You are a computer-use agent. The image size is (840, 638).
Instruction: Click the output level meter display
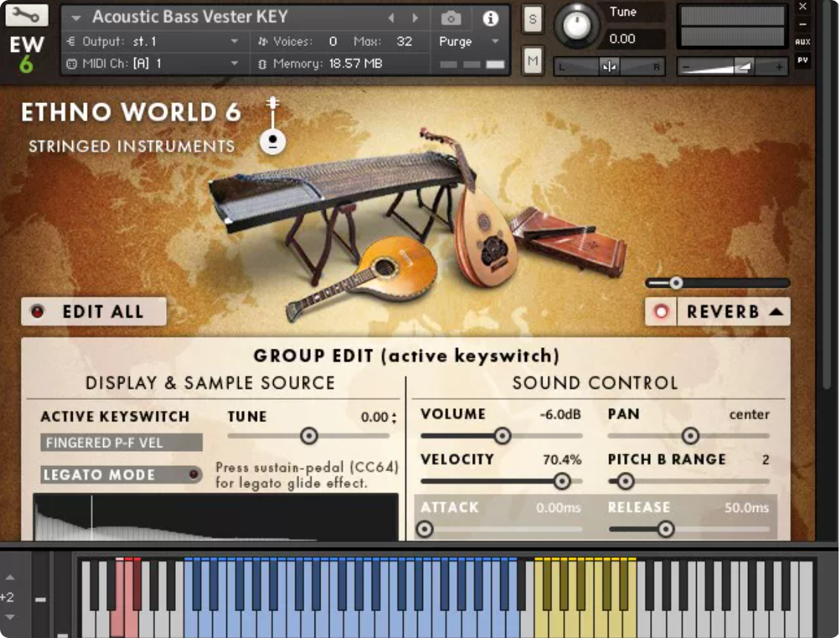732,27
